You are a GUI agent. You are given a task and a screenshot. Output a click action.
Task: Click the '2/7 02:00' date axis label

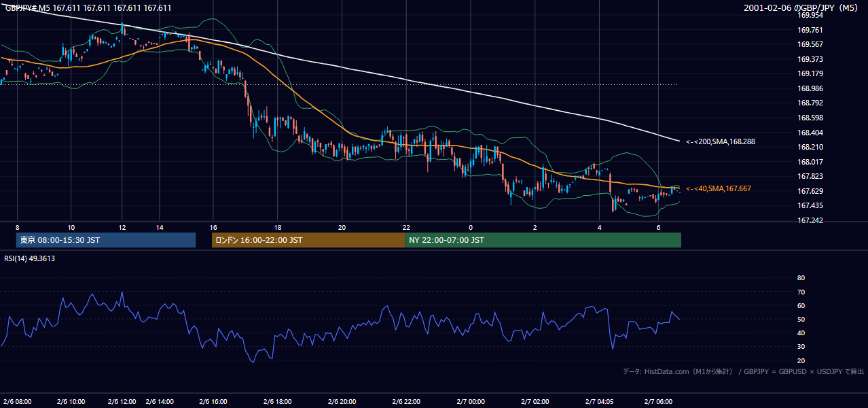tap(535, 401)
